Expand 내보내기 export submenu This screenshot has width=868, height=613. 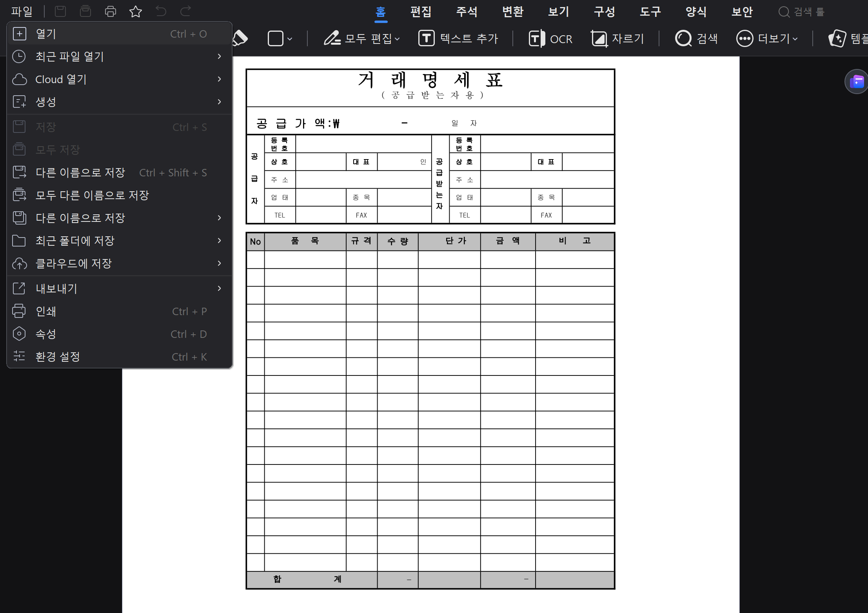pyautogui.click(x=120, y=288)
